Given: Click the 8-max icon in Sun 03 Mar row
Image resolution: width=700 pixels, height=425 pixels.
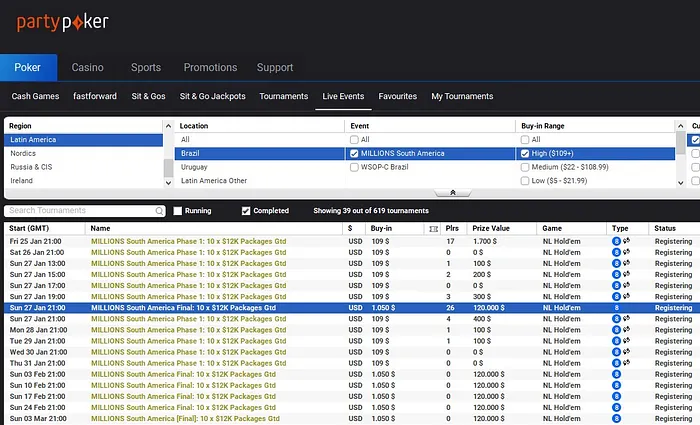Looking at the screenshot, I should click(x=616, y=418).
